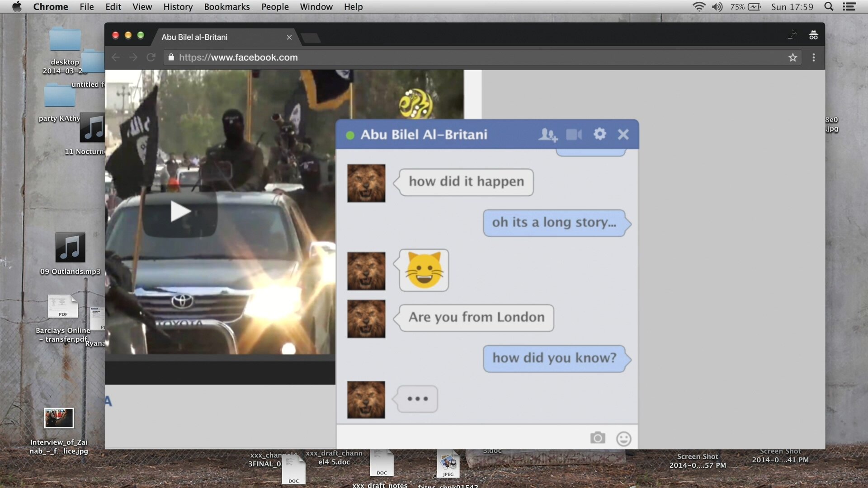The width and height of the screenshot is (868, 488).
Task: Open the Bookmarks menu
Action: point(226,7)
